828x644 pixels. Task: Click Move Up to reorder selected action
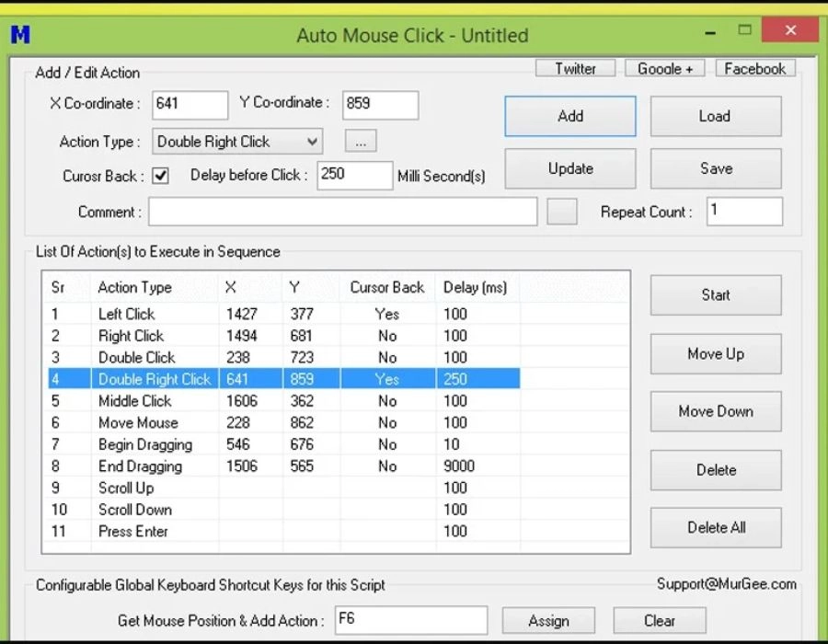(716, 353)
